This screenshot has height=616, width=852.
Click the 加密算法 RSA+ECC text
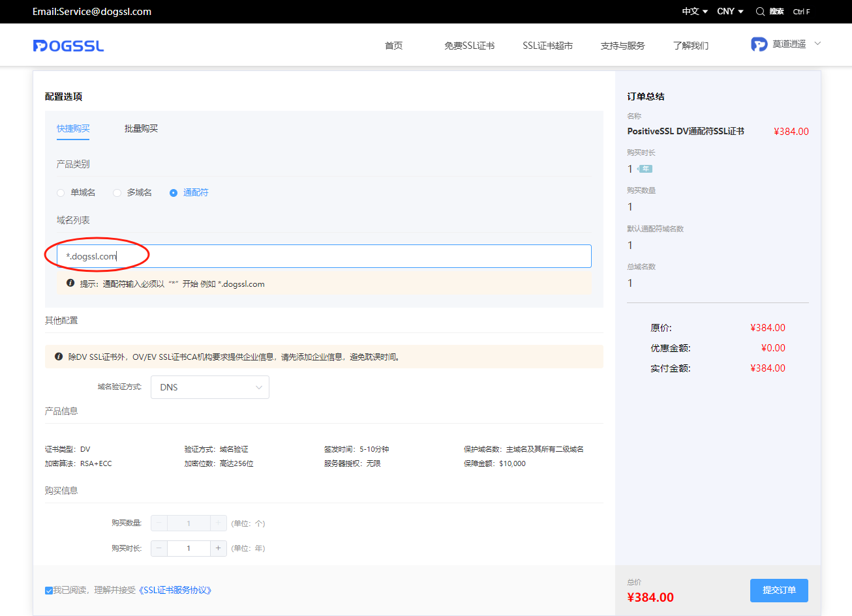78,463
